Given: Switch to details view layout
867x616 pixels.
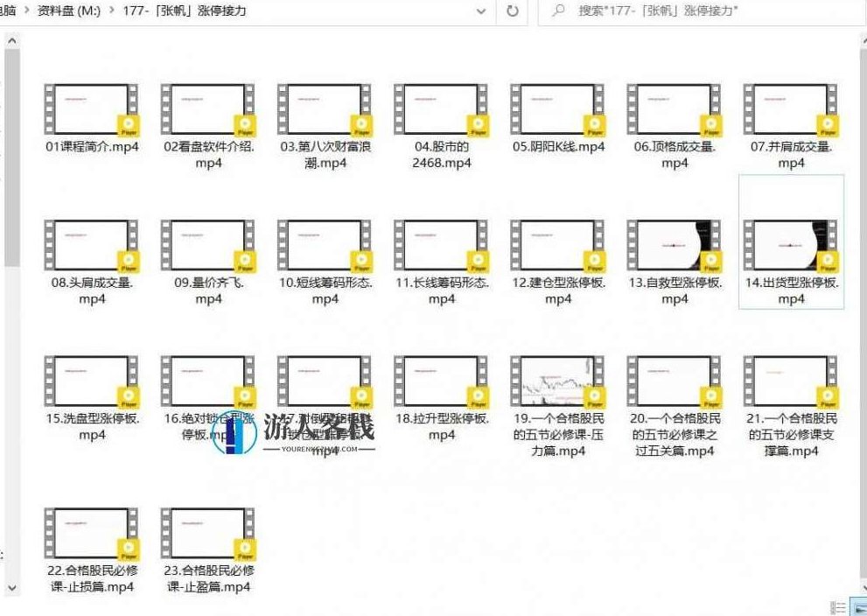Looking at the screenshot, I should [837, 607].
